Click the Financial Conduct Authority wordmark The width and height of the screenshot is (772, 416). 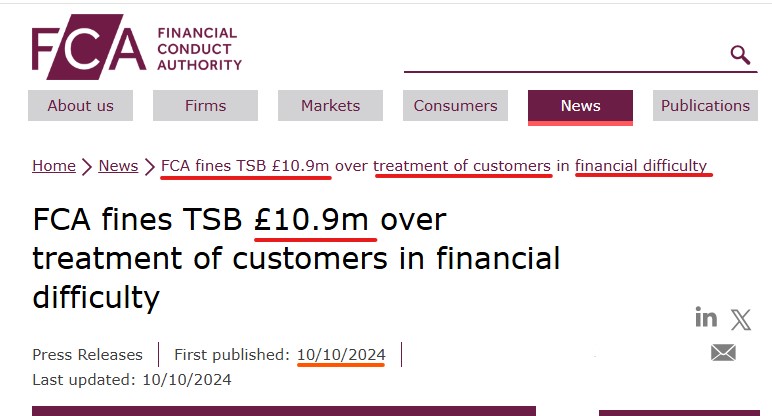point(199,49)
